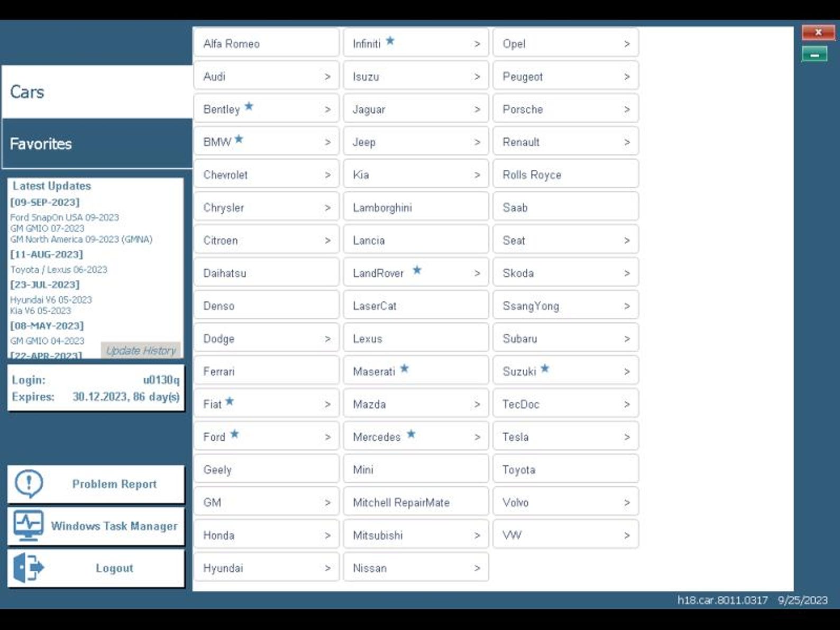
Task: Open the Update History link
Action: pyautogui.click(x=141, y=350)
